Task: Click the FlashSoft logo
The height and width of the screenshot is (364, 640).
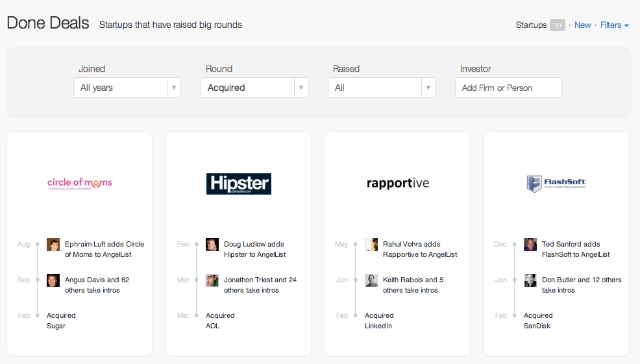Action: (x=556, y=184)
